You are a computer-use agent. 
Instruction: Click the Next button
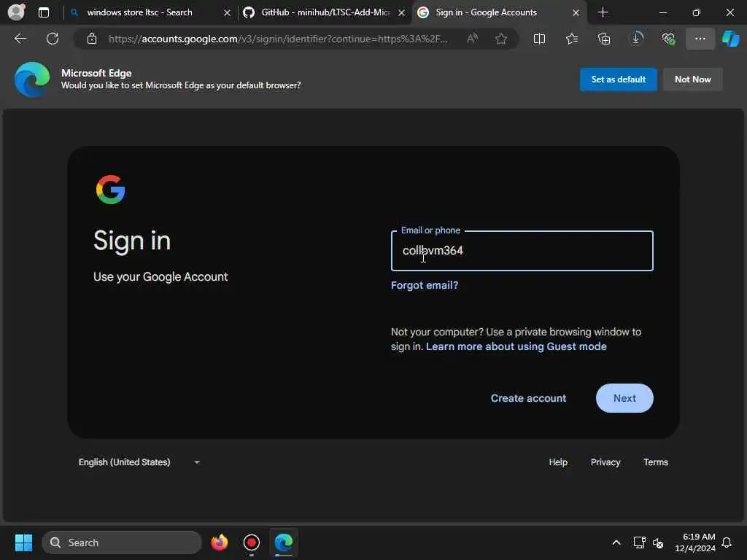point(624,398)
